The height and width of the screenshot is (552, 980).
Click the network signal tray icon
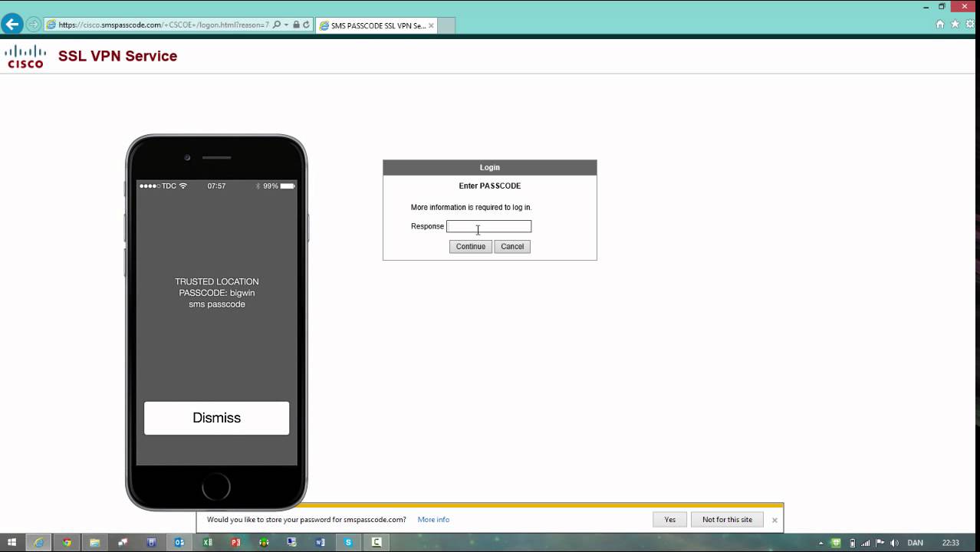[x=866, y=543]
